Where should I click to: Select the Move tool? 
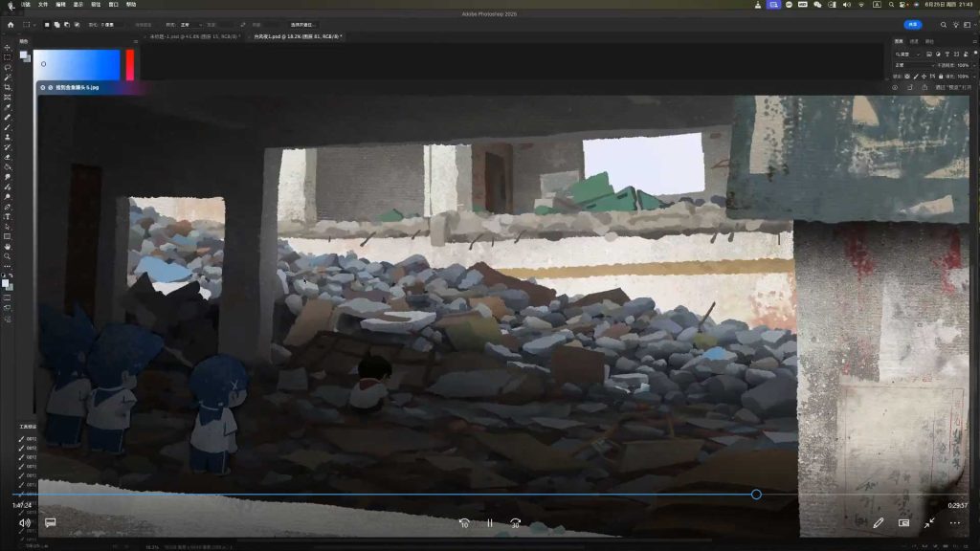[x=8, y=48]
